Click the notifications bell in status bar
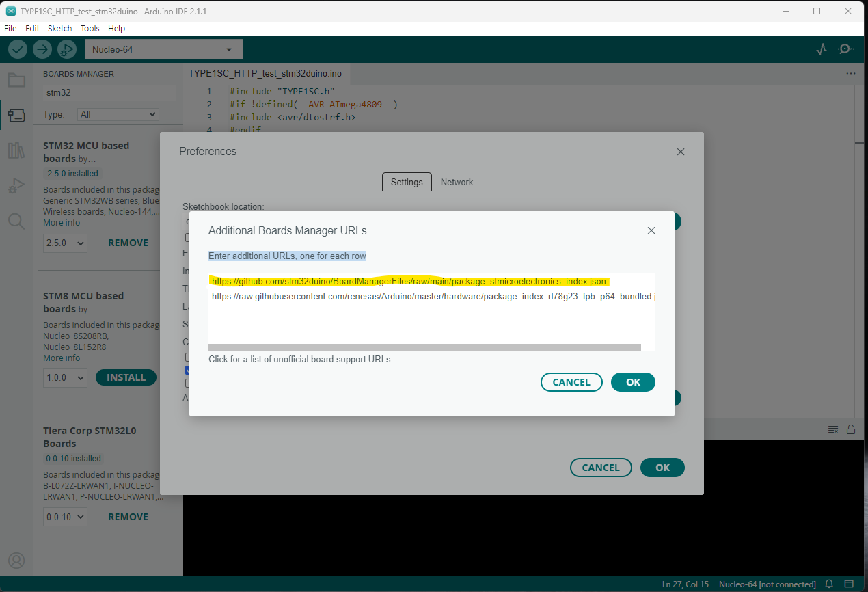 [x=829, y=584]
